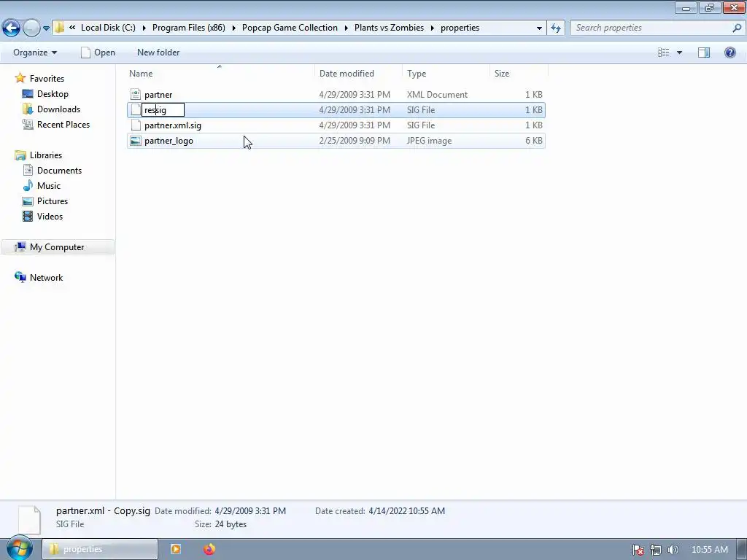This screenshot has width=747, height=560.
Task: Navigate to Local Disk (C:) breadcrumb
Action: coord(108,28)
